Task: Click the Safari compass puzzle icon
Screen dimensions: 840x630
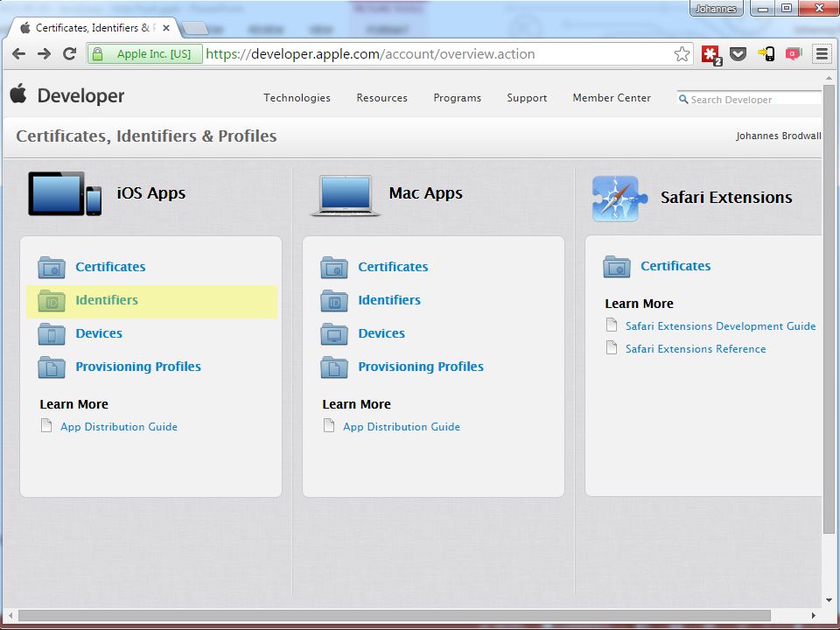Action: 619,199
